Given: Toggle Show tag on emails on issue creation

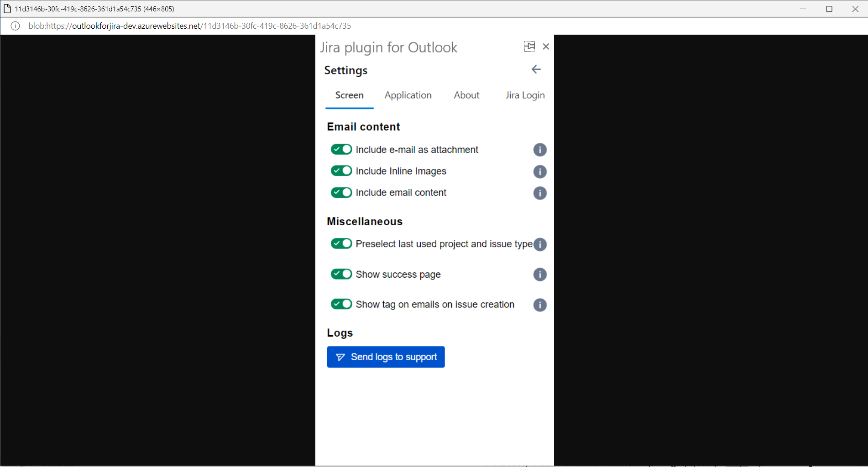Looking at the screenshot, I should tap(341, 304).
